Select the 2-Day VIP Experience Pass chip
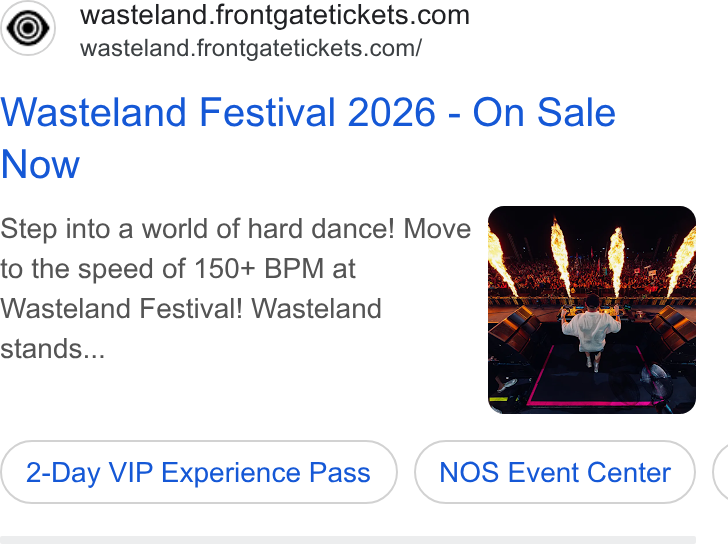This screenshot has width=728, height=544. click(199, 472)
